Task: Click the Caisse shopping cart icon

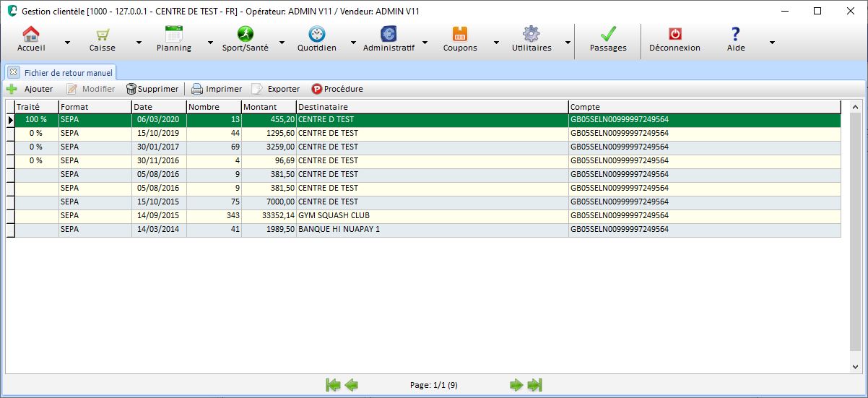Action: [103, 35]
